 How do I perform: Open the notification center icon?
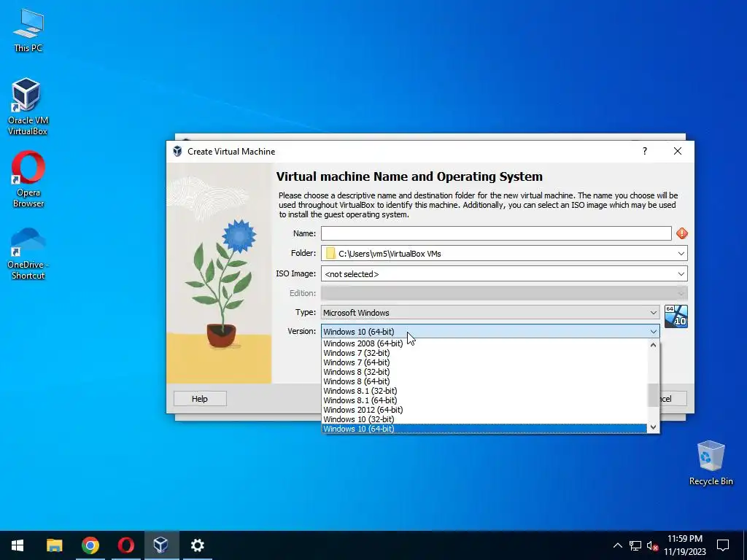pyautogui.click(x=723, y=545)
